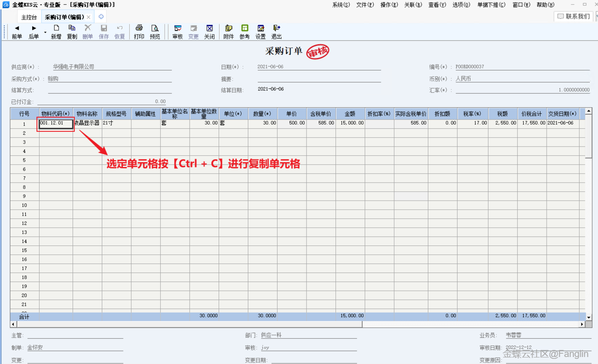Open 附件 attachments
598x364 pixels.
click(228, 32)
